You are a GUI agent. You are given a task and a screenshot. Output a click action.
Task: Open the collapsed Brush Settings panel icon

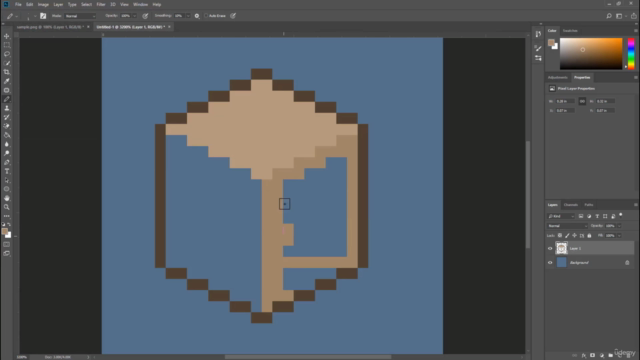tap(538, 48)
